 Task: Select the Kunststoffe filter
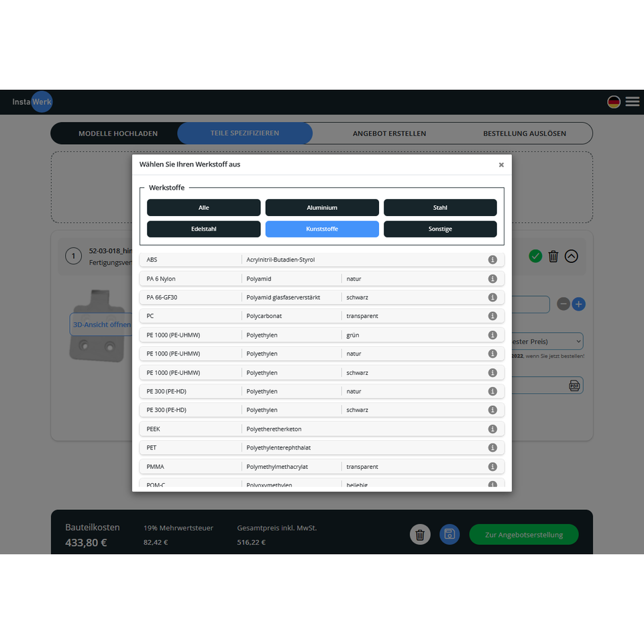[x=322, y=229]
